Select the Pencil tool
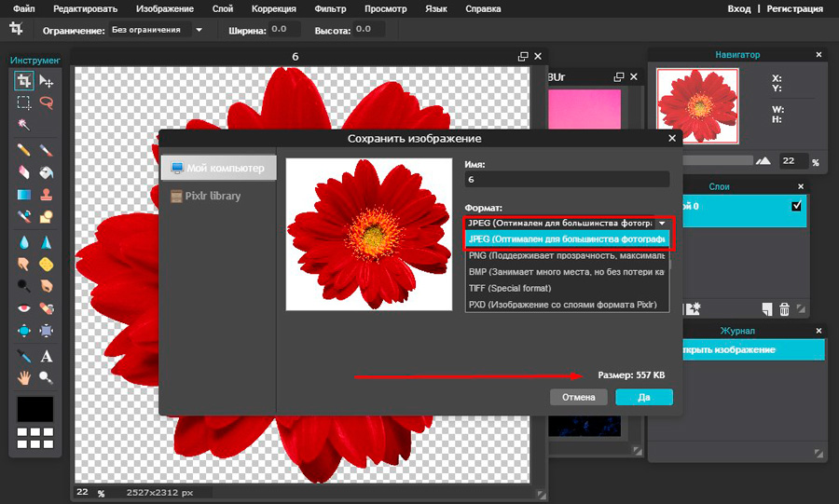Image resolution: width=839 pixels, height=504 pixels. 24,150
